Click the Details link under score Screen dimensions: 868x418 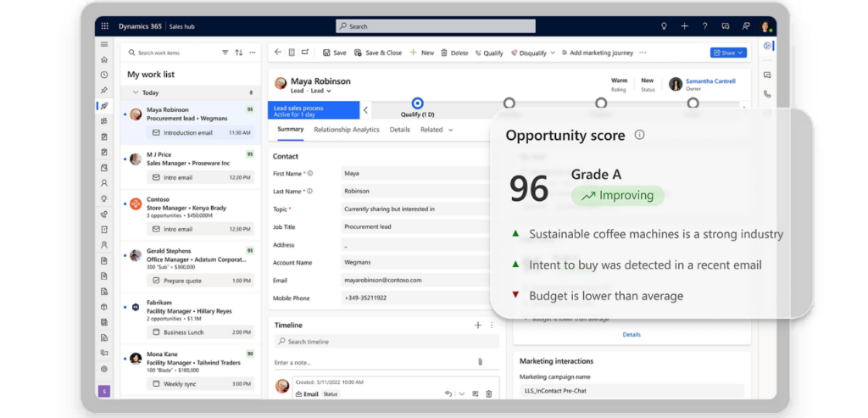tap(632, 334)
